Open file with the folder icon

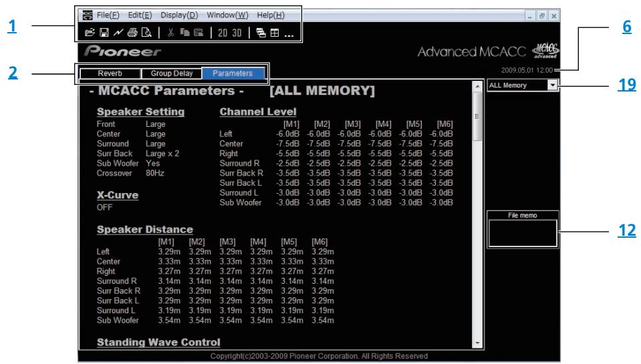pos(90,32)
